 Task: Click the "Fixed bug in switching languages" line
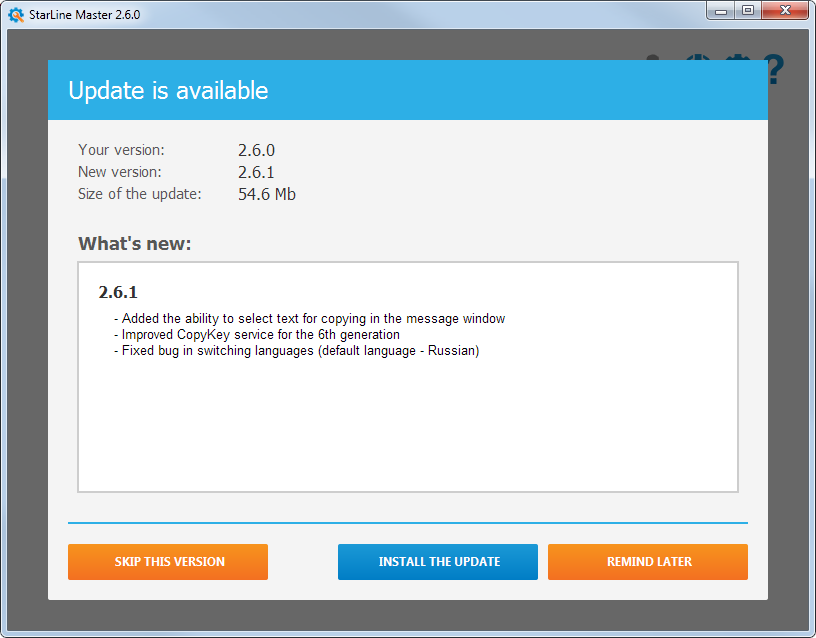297,351
